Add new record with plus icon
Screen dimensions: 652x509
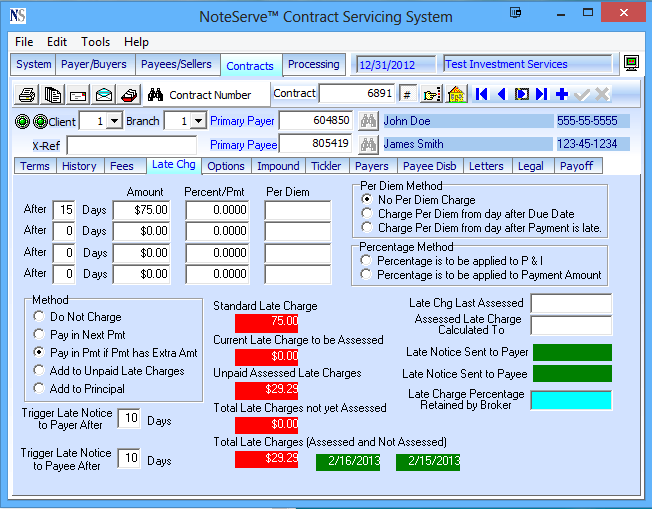click(561, 94)
